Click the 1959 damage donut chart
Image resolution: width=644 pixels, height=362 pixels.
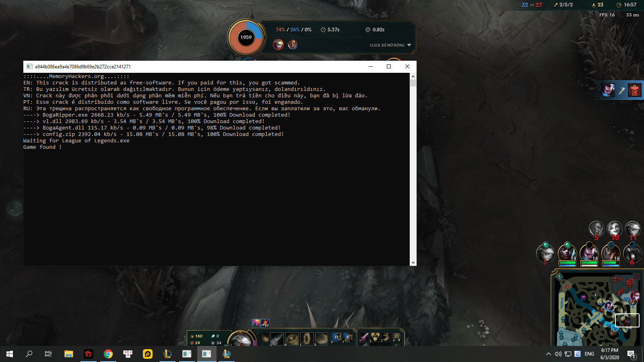[246, 37]
